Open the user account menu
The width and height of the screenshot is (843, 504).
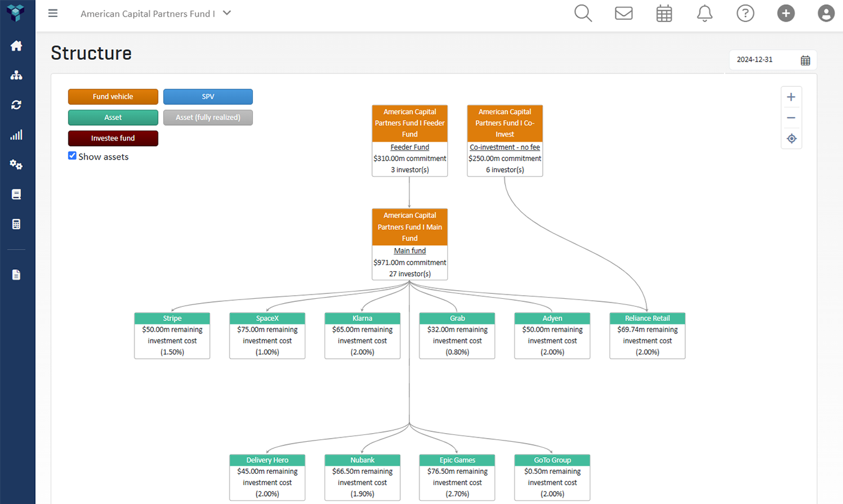click(x=826, y=14)
